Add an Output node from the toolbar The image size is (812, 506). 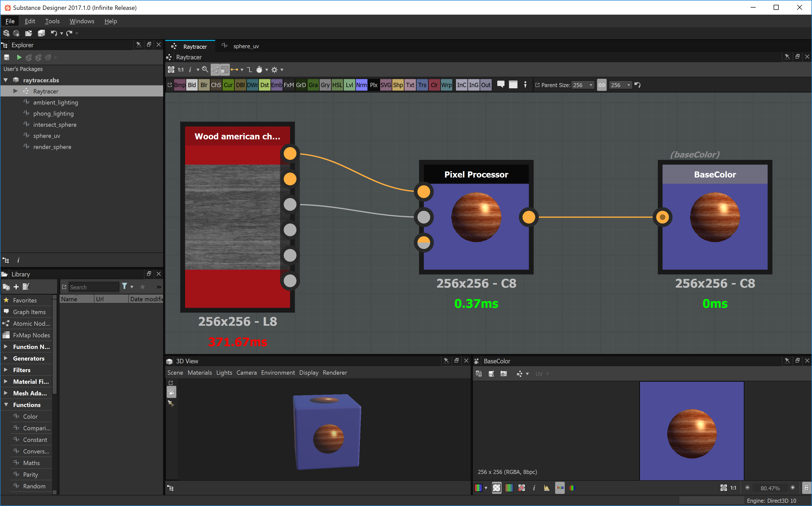486,85
